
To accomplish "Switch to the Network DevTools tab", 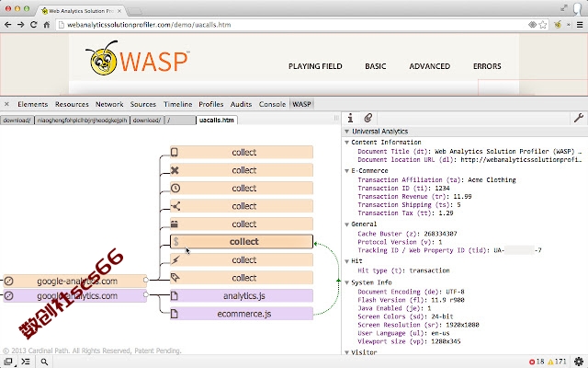I will coord(109,104).
